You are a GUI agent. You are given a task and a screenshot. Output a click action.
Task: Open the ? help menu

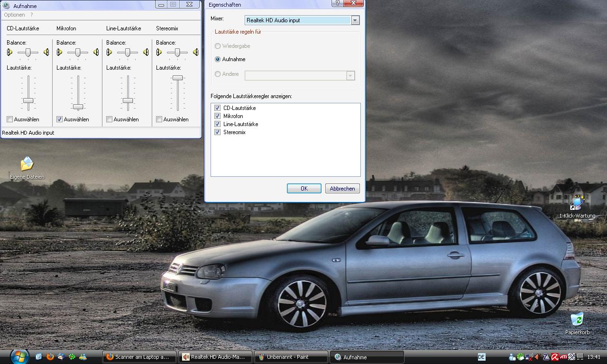tap(32, 15)
